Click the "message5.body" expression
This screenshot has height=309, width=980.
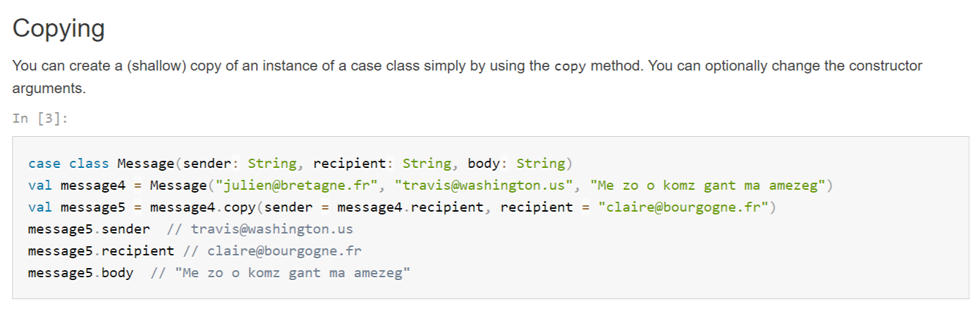80,273
